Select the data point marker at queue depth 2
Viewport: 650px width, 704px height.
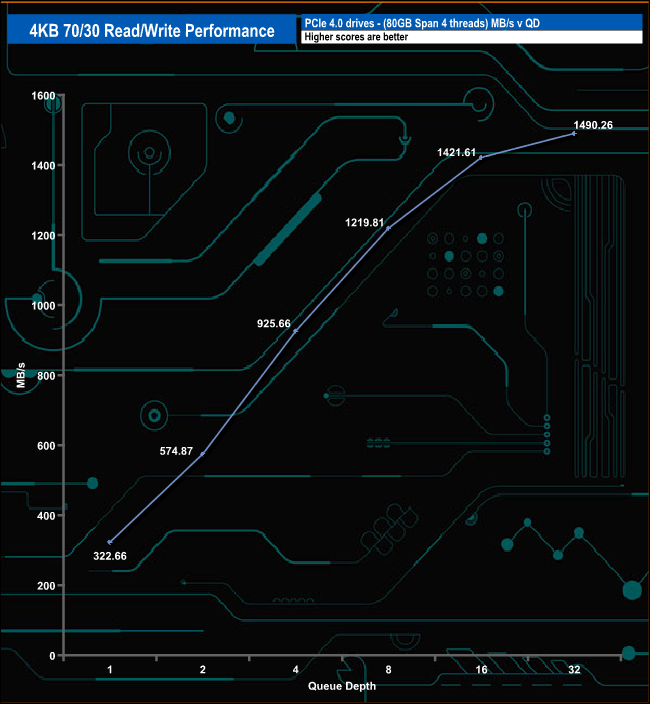(202, 454)
